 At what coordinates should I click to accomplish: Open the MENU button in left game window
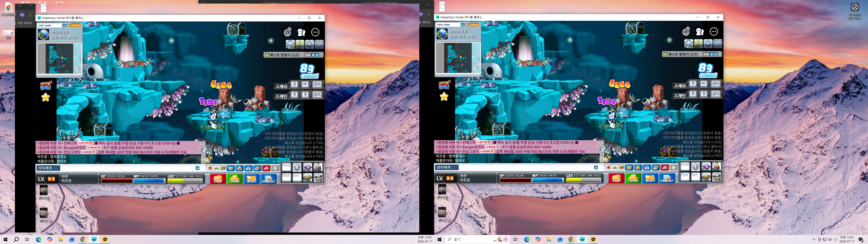coord(251,179)
